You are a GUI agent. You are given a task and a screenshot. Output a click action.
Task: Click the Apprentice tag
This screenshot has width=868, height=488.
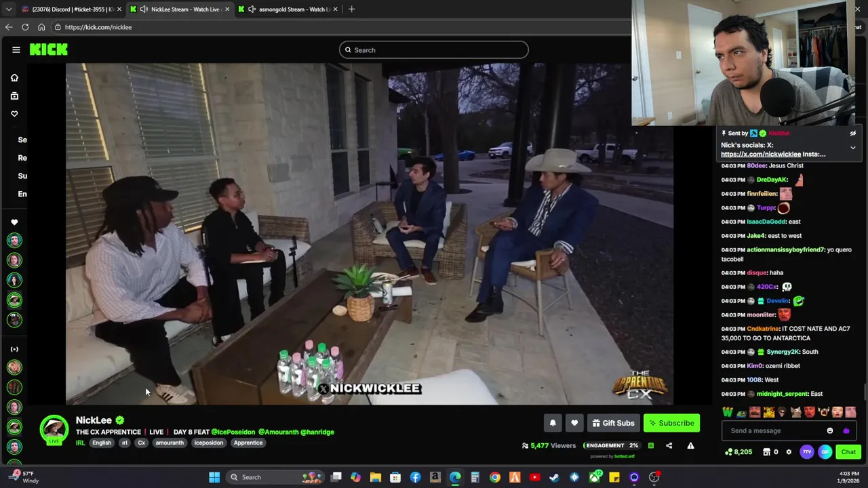click(x=248, y=443)
